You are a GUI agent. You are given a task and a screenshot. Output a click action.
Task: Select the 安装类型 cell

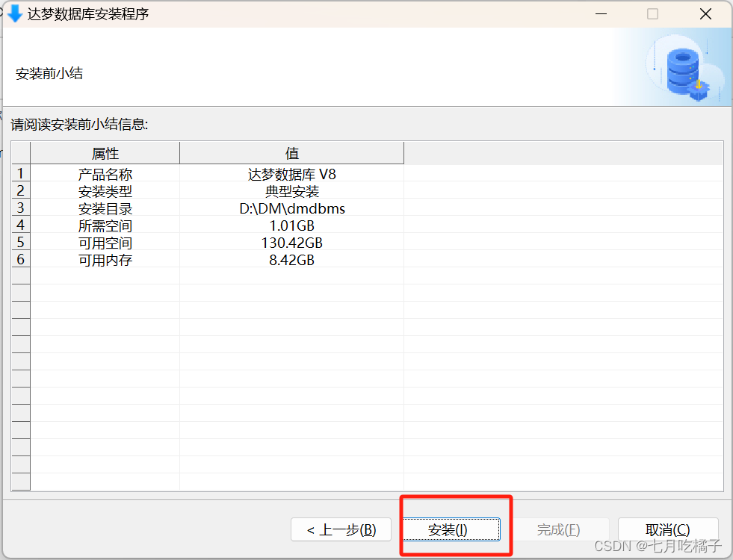tap(105, 191)
